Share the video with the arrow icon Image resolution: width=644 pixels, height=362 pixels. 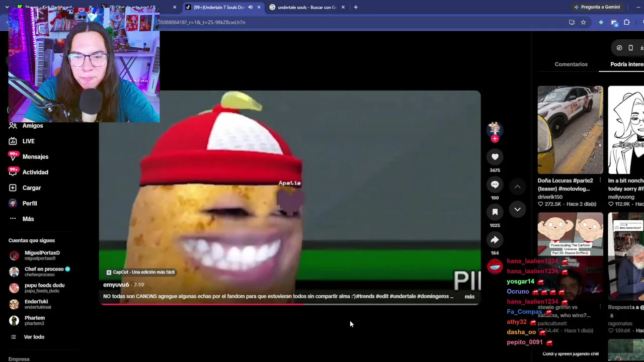coord(495,240)
